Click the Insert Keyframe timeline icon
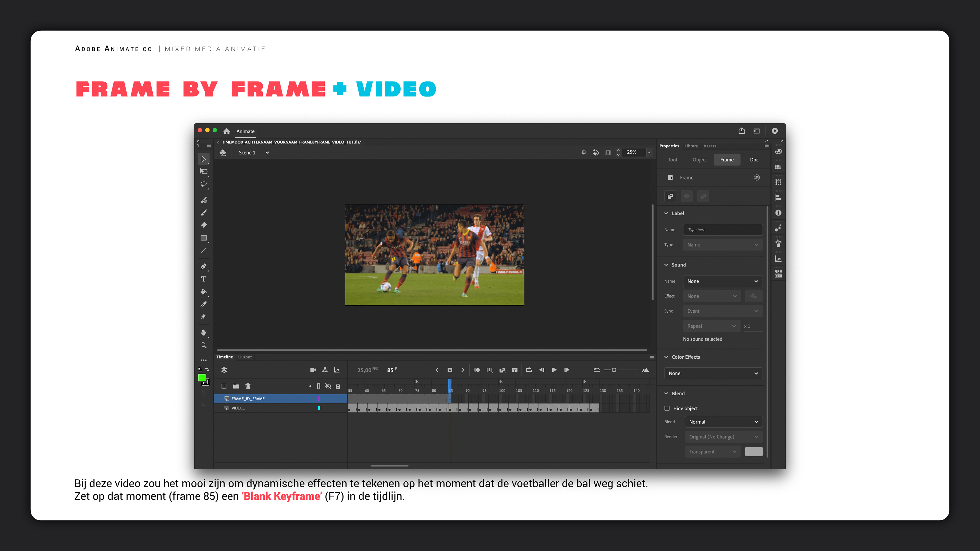The width and height of the screenshot is (980, 551). tap(450, 370)
